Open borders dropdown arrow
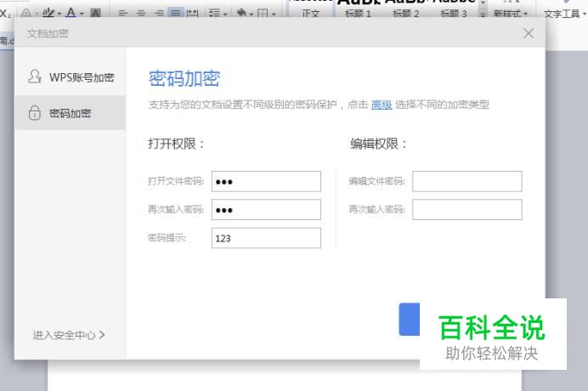The image size is (588, 391). pyautogui.click(x=274, y=14)
